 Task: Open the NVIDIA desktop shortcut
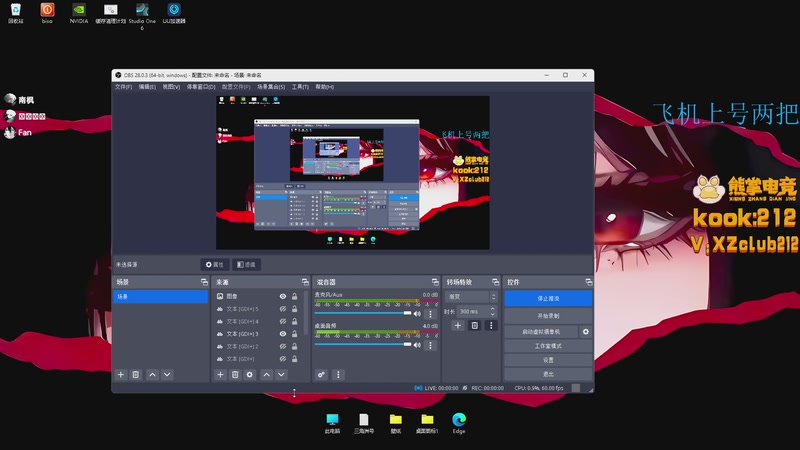(x=79, y=14)
